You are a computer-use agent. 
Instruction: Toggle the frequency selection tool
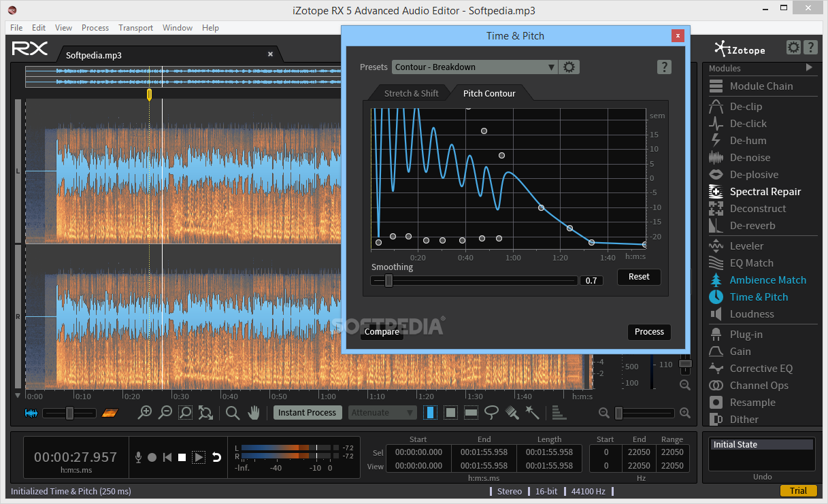pos(471,412)
